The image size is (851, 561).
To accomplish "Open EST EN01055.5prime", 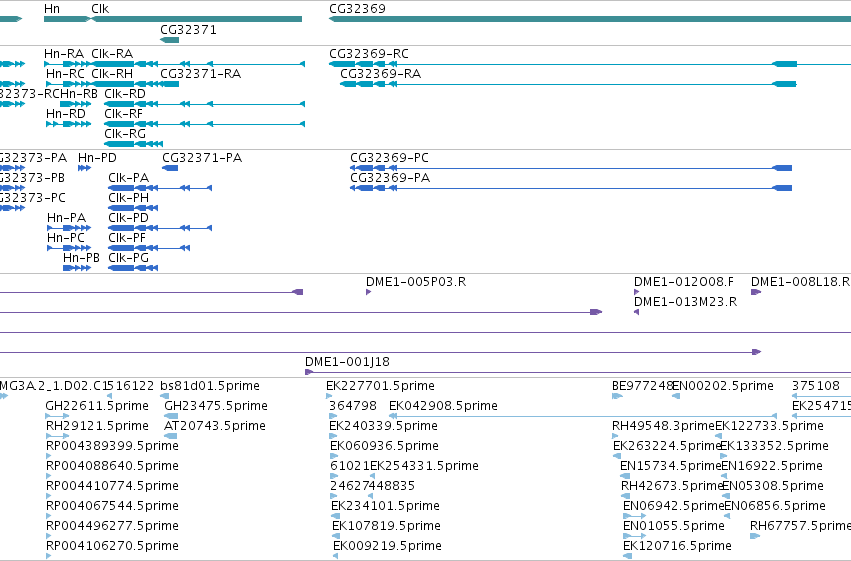I will (674, 526).
